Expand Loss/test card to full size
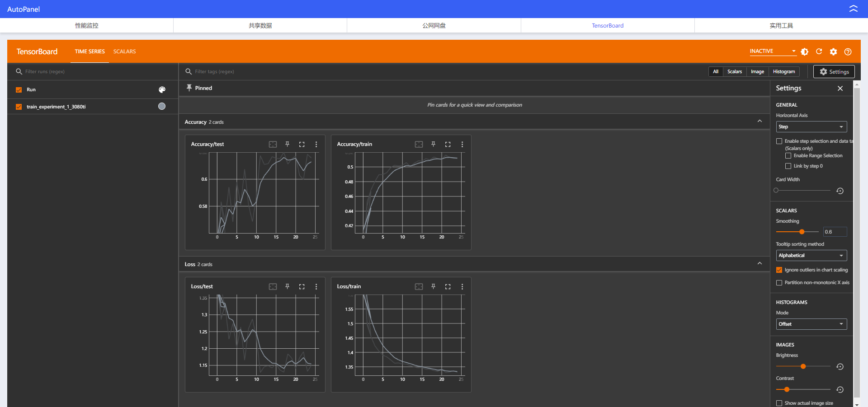The height and width of the screenshot is (407, 868). [x=302, y=286]
